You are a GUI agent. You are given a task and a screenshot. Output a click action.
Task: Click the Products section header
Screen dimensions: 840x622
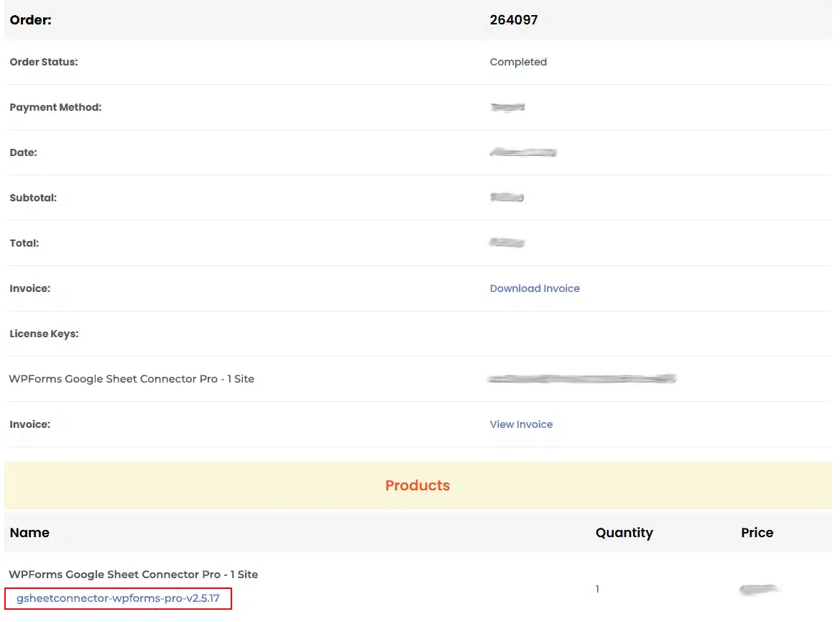(x=417, y=485)
